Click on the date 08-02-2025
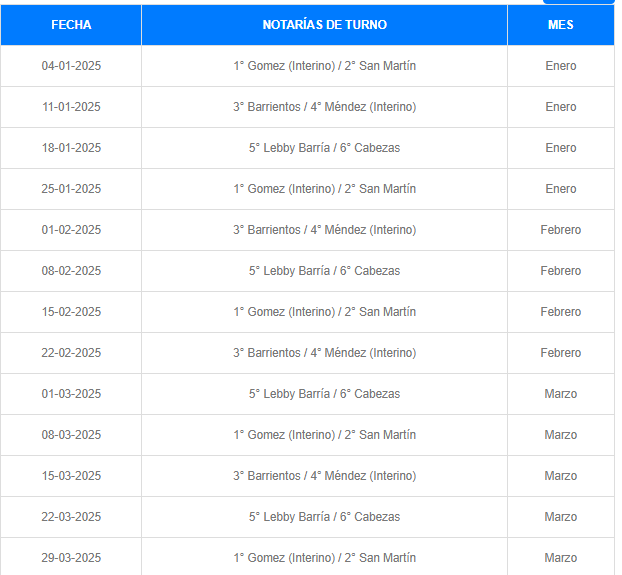The width and height of the screenshot is (622, 575). point(71,271)
